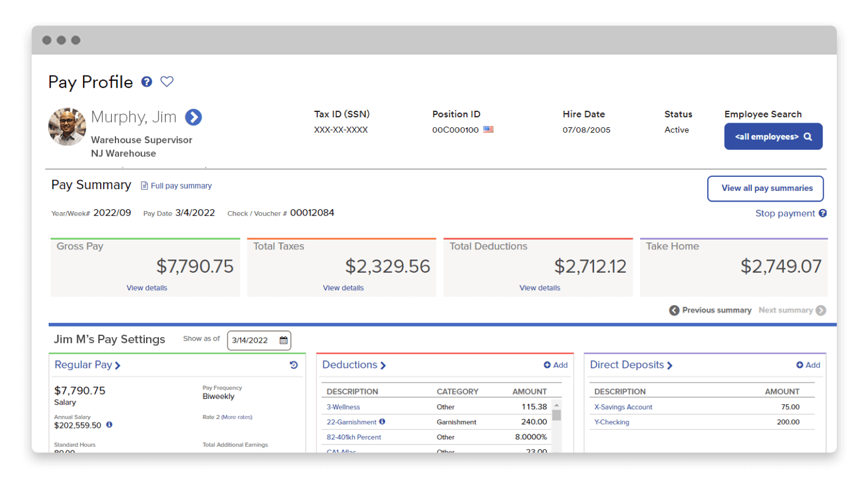Open the all employees search button
This screenshot has height=478, width=868.
[x=773, y=136]
